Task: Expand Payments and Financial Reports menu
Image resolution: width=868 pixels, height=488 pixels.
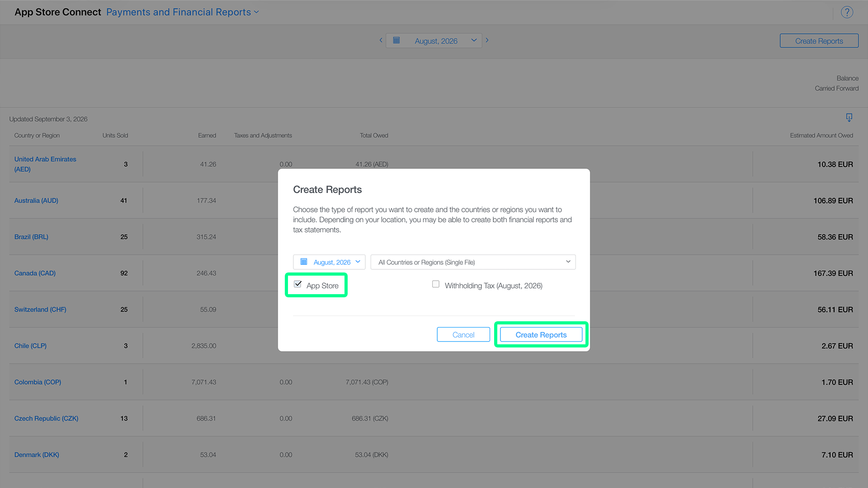Action: pyautogui.click(x=183, y=12)
